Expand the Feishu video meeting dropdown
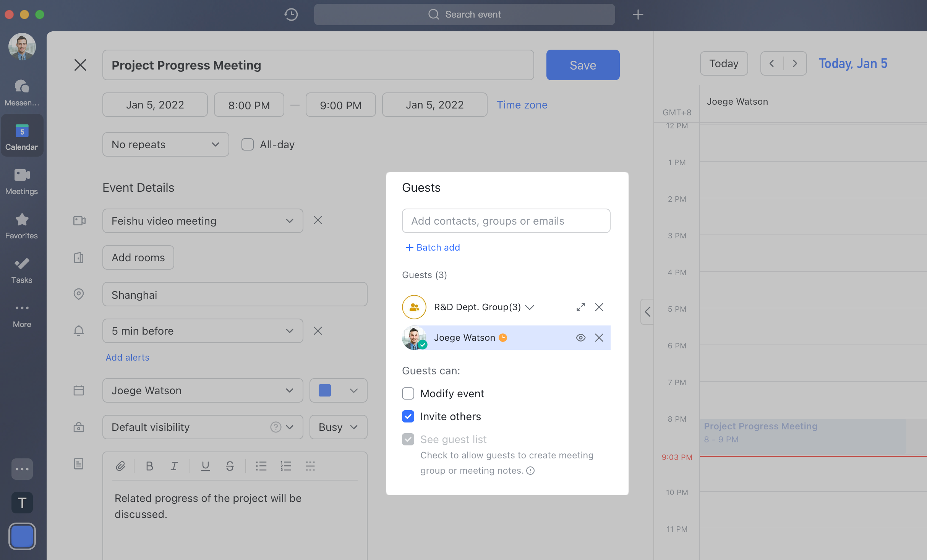The width and height of the screenshot is (927, 560). tap(203, 221)
